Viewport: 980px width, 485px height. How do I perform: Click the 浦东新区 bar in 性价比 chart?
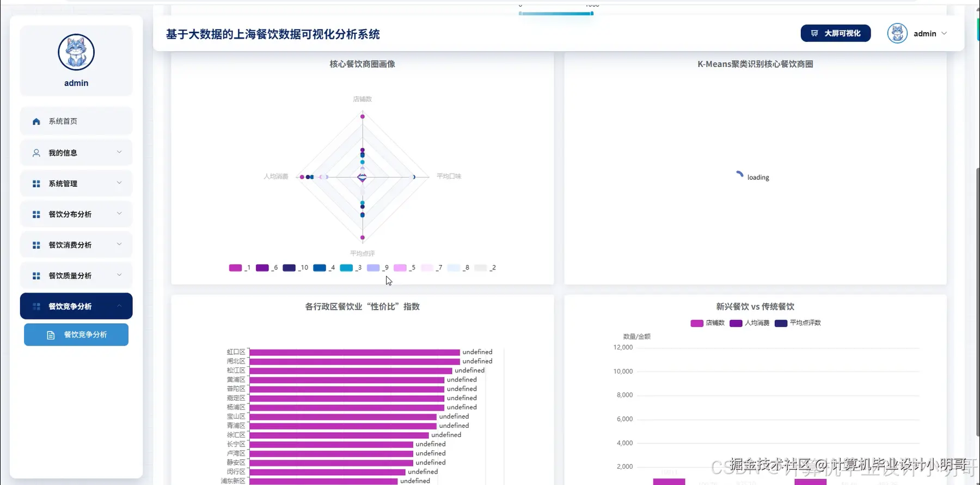pos(323,481)
